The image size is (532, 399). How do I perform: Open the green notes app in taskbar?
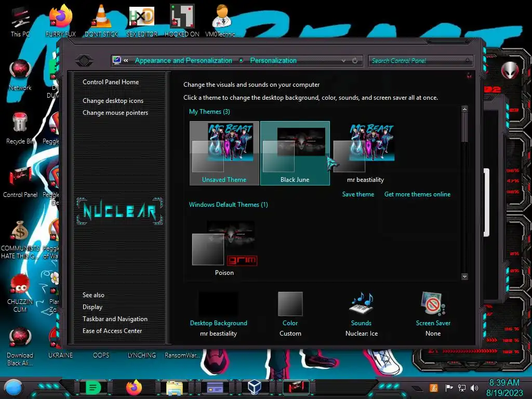click(93, 388)
